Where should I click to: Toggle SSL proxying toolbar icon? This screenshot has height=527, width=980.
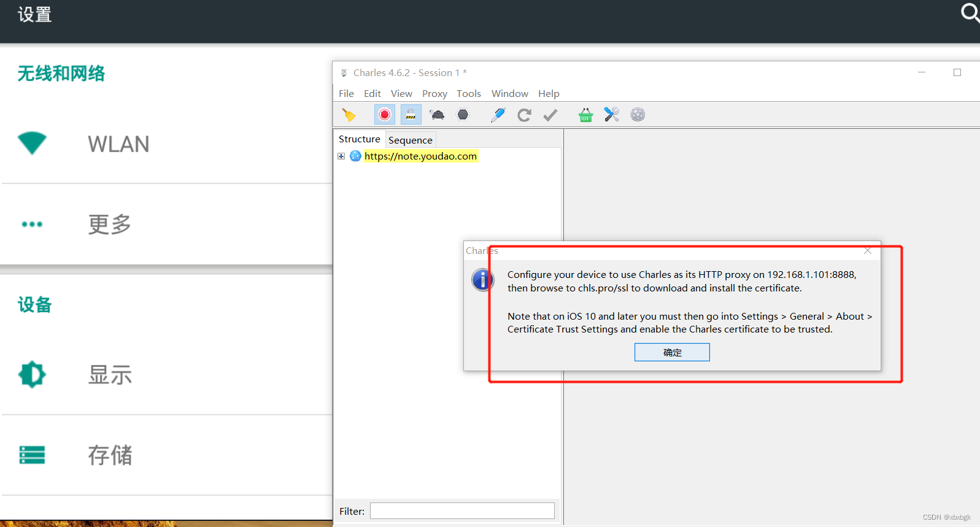point(411,115)
